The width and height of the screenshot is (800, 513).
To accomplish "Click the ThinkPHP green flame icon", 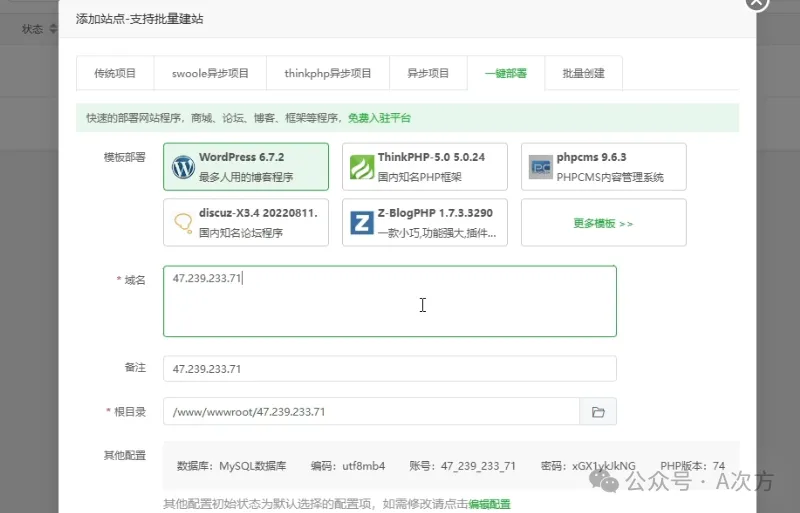I will 362,167.
